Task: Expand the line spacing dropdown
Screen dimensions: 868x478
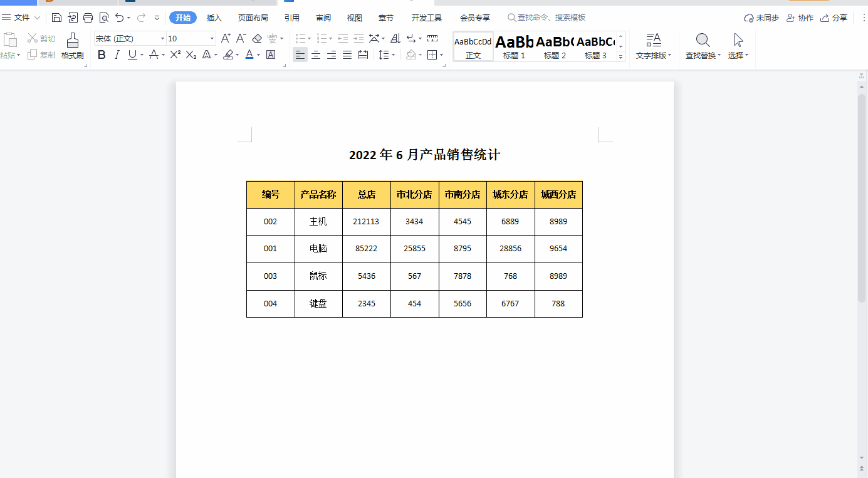Action: tap(393, 55)
